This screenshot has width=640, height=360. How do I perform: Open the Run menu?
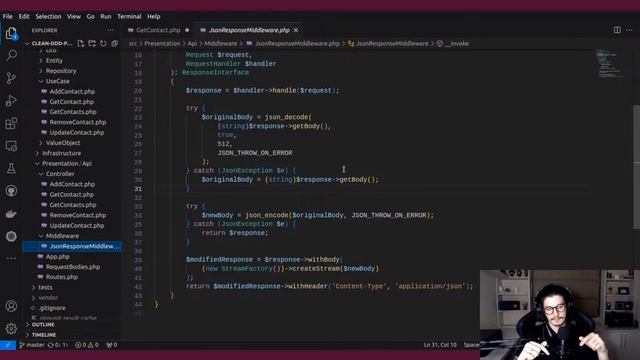click(x=106, y=16)
